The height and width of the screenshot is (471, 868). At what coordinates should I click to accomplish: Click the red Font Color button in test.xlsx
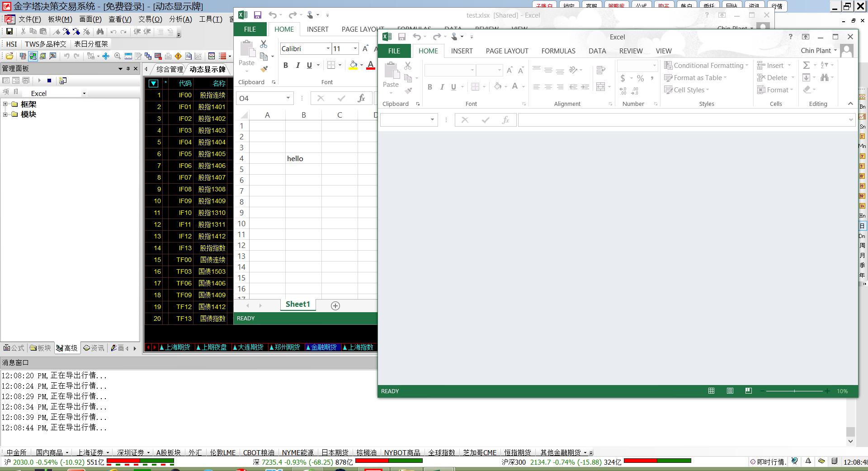[371, 65]
